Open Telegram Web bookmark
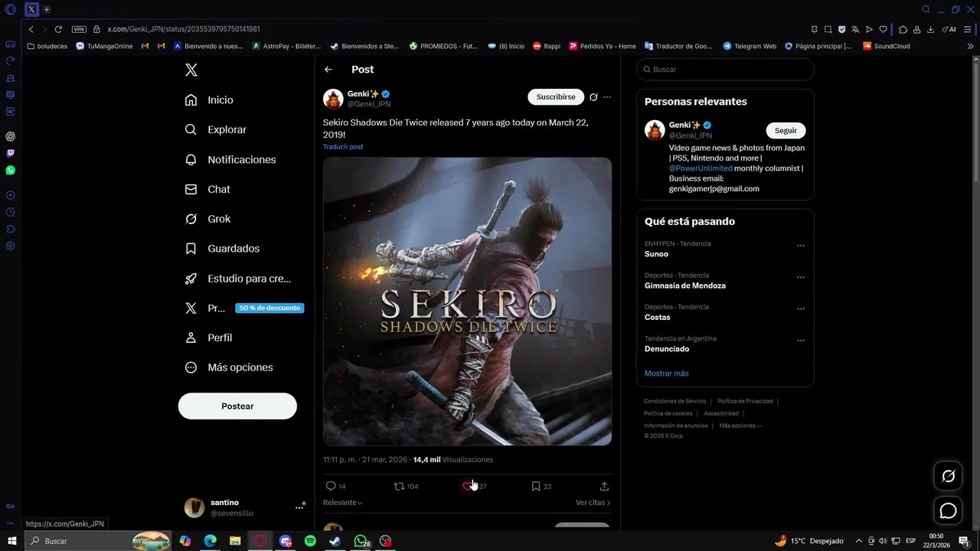Viewport: 980px width, 551px height. point(750,46)
